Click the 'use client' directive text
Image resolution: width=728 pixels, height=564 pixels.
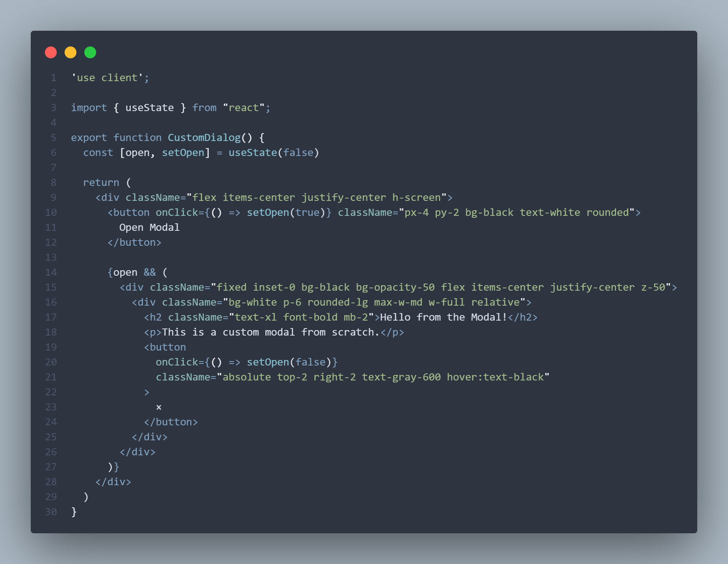coord(107,78)
